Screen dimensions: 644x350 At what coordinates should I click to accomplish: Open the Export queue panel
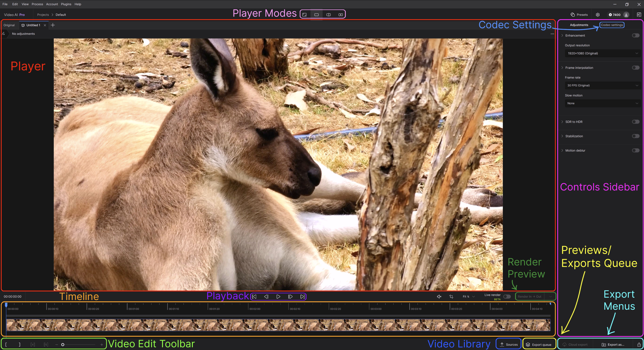pyautogui.click(x=539, y=344)
